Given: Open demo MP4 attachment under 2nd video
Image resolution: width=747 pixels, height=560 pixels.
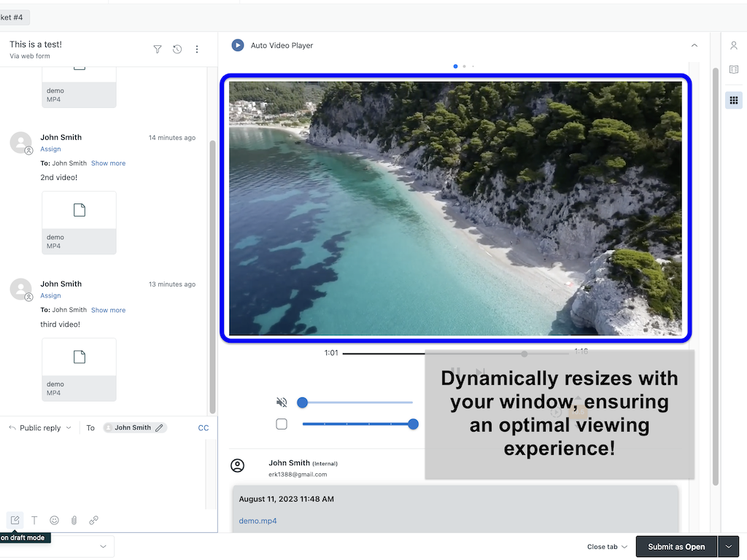Looking at the screenshot, I should (79, 222).
